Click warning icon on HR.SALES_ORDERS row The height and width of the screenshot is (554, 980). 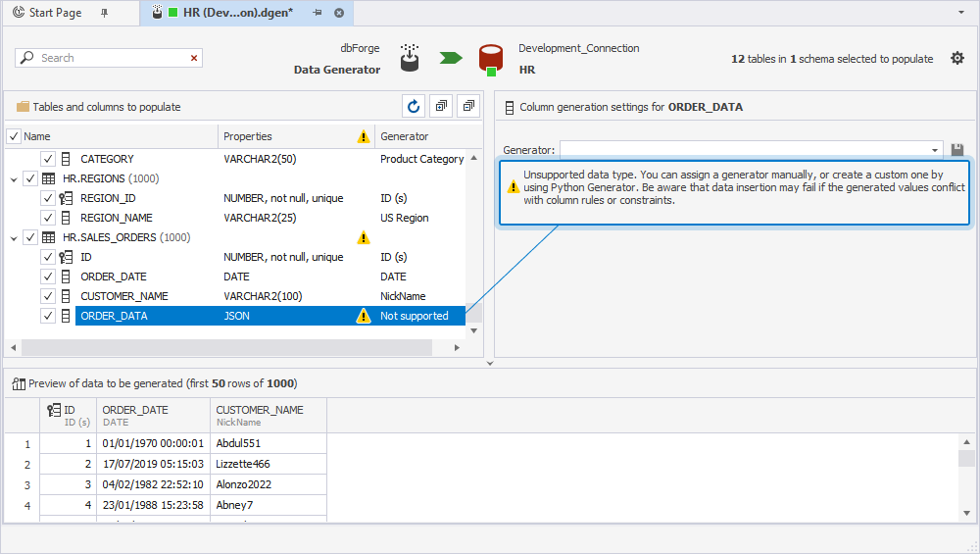click(364, 237)
